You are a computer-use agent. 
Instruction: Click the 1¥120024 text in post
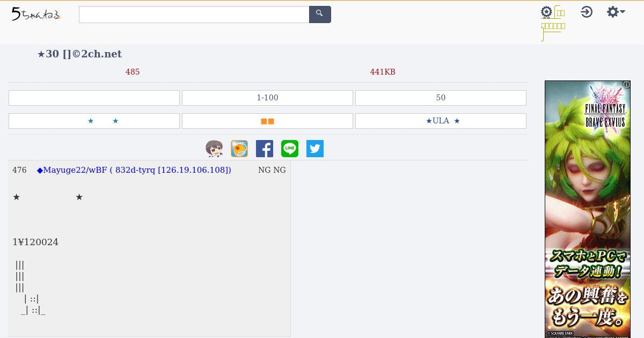(x=35, y=242)
